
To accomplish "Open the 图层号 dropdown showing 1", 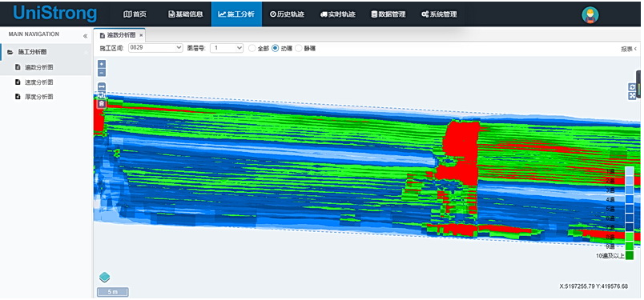I will coord(227,48).
